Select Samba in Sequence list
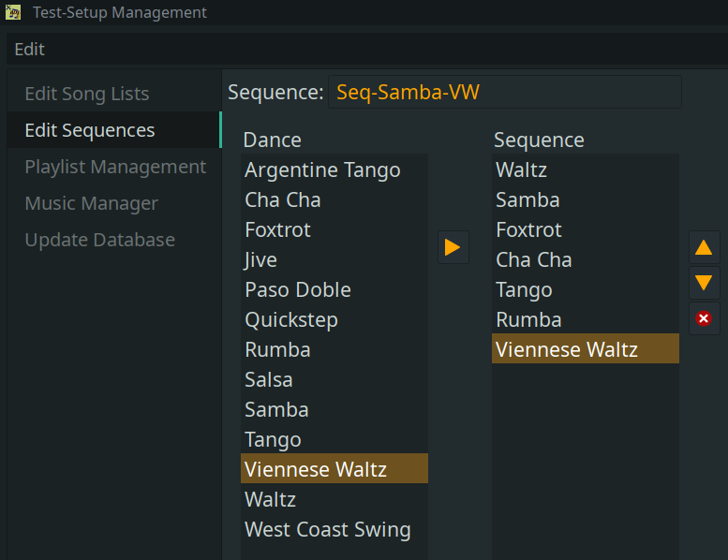This screenshot has width=728, height=560. (586, 200)
